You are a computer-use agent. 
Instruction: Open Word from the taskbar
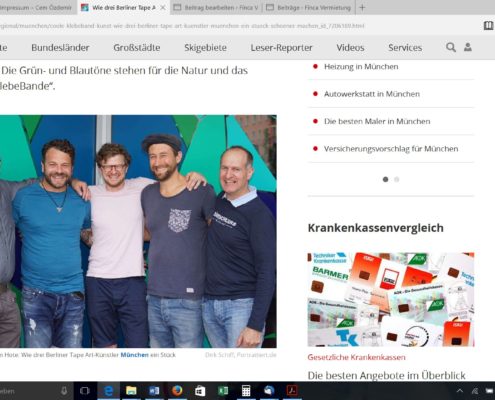point(154,391)
